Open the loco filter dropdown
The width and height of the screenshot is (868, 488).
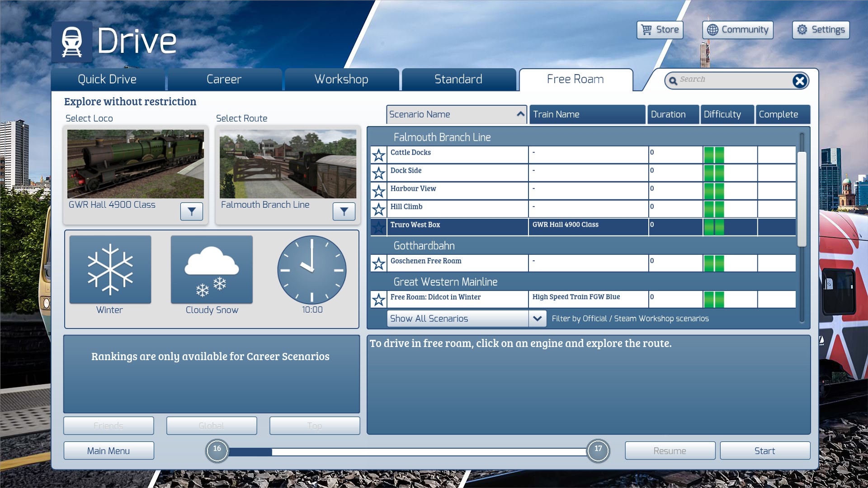[191, 211]
